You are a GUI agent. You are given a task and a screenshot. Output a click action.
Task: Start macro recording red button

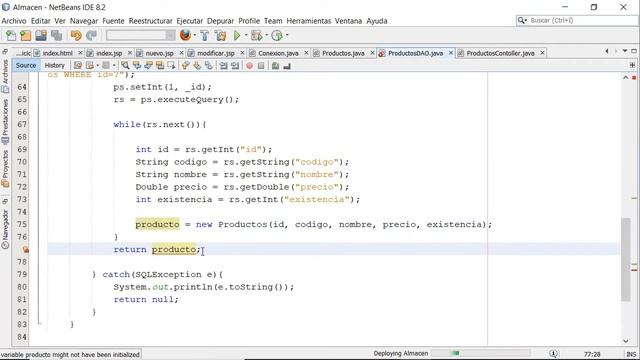point(249,65)
